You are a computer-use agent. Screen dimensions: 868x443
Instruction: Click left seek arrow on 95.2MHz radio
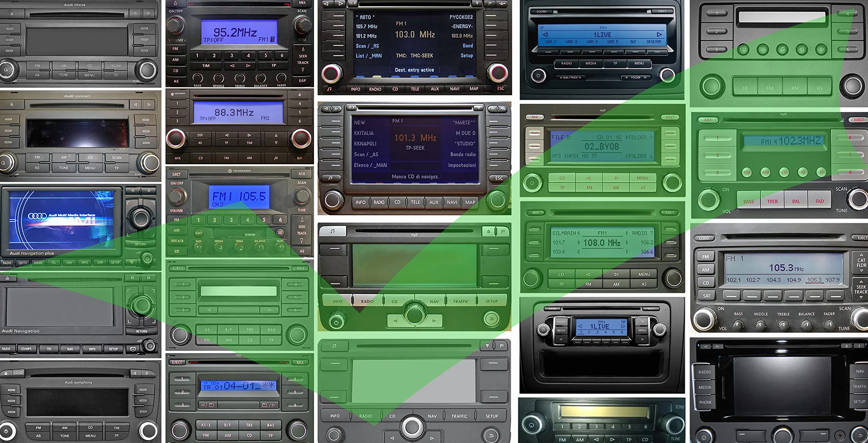pyautogui.click(x=232, y=66)
